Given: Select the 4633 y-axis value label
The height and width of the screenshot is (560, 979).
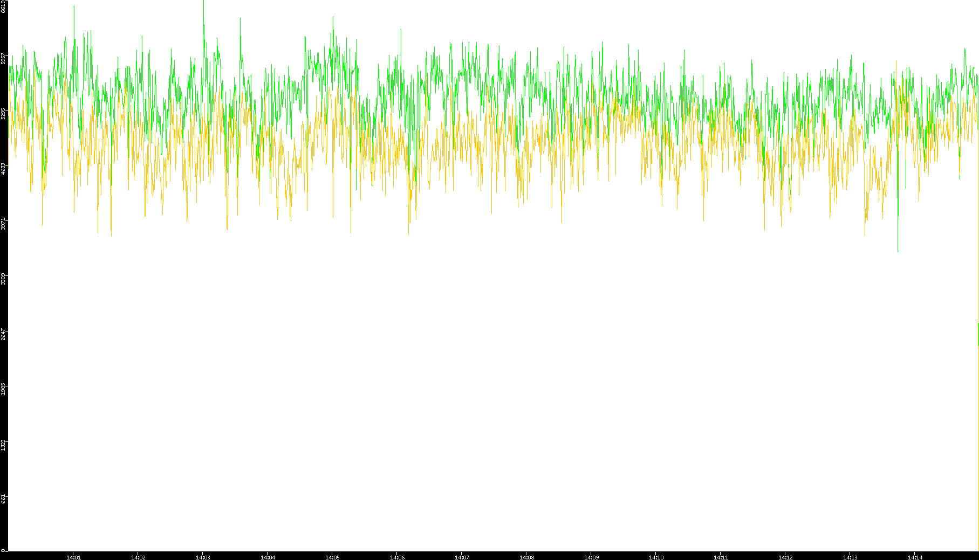Looking at the screenshot, I should click(x=4, y=168).
